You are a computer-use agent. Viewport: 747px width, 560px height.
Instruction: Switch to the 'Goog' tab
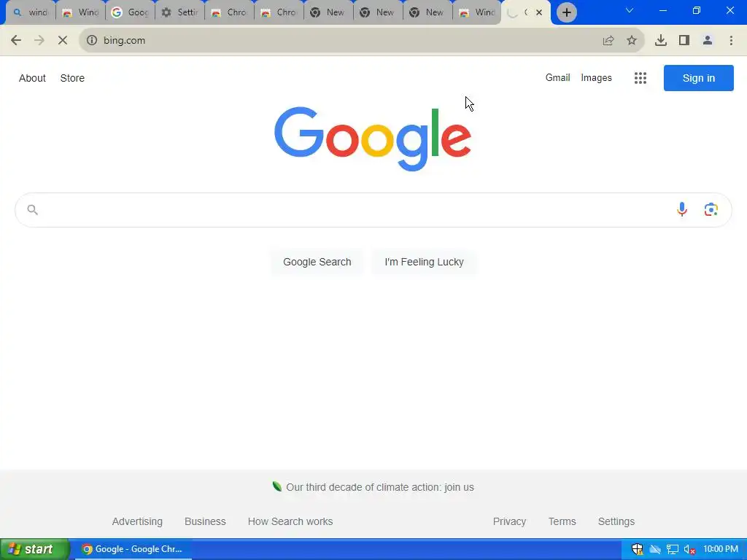pyautogui.click(x=130, y=12)
